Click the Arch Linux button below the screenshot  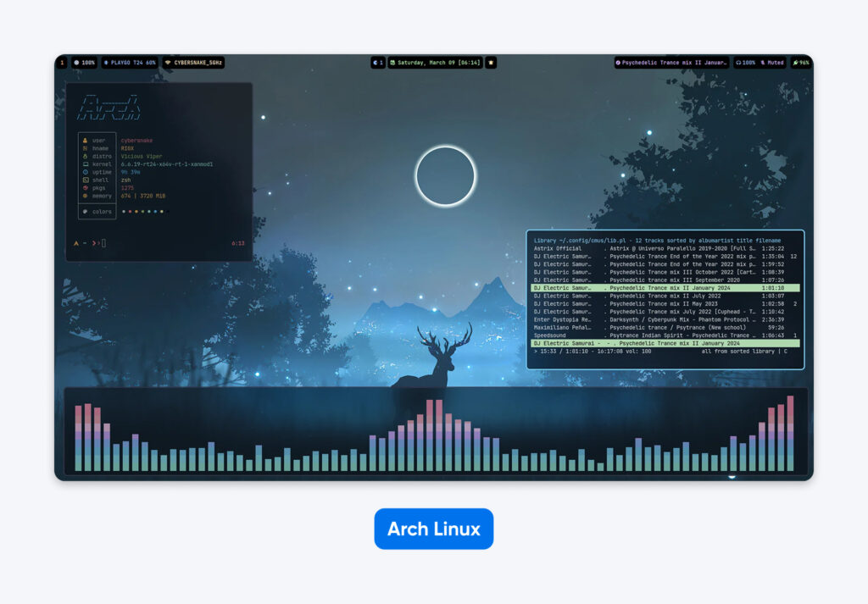coord(434,528)
